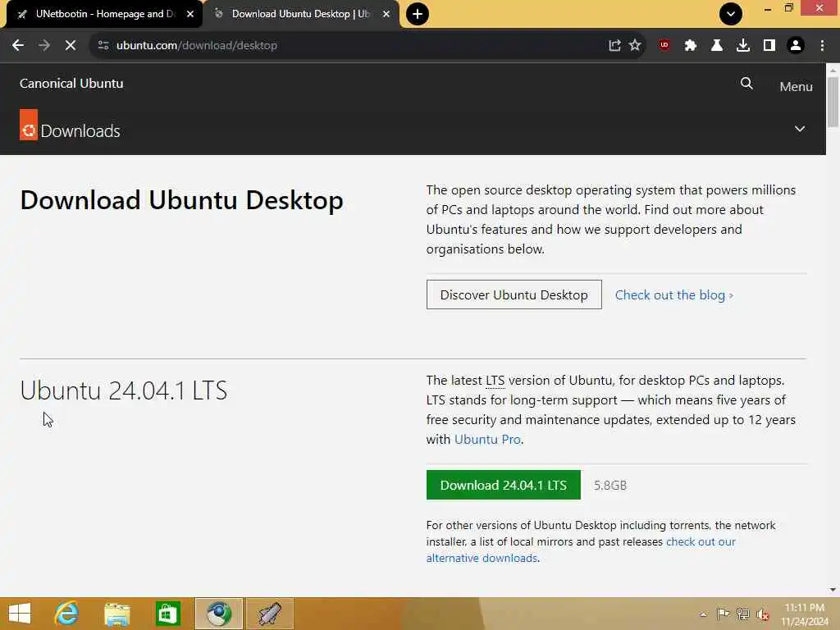The width and height of the screenshot is (840, 630).
Task: Open the alternative downloads link
Action: click(581, 550)
